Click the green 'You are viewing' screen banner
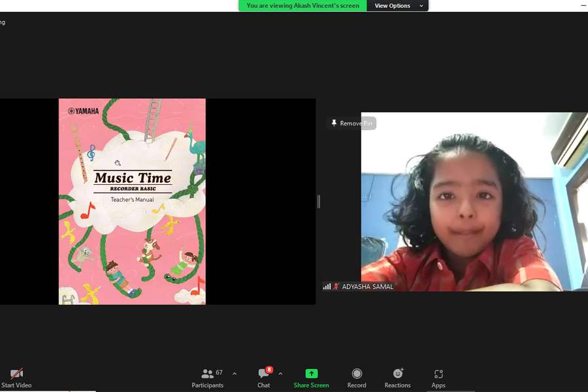 pos(302,6)
